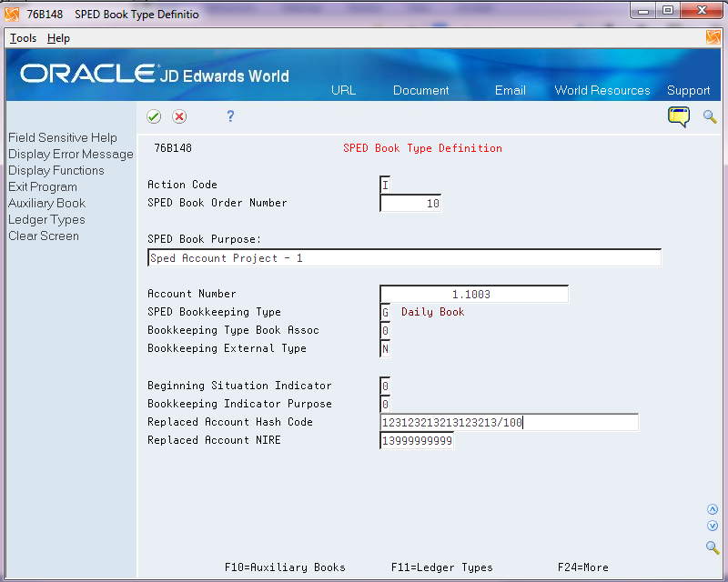The height and width of the screenshot is (582, 728).
Task: Open the Support banner link
Action: (x=689, y=91)
